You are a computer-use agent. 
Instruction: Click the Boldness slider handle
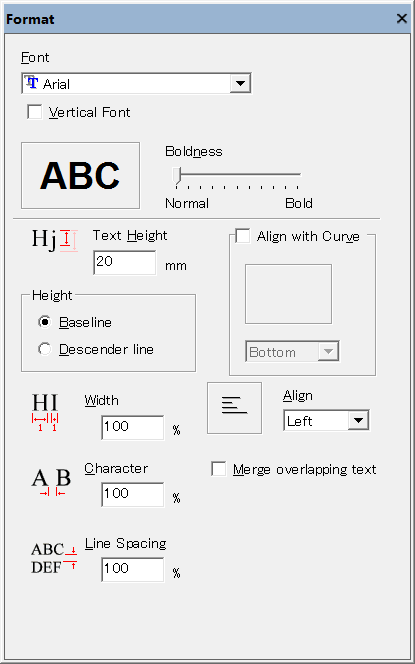click(x=177, y=175)
